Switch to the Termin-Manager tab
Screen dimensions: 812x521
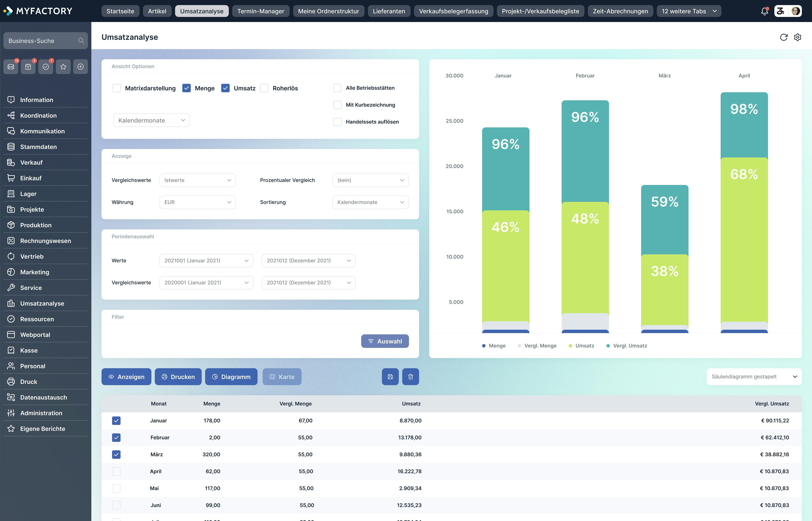click(x=261, y=11)
